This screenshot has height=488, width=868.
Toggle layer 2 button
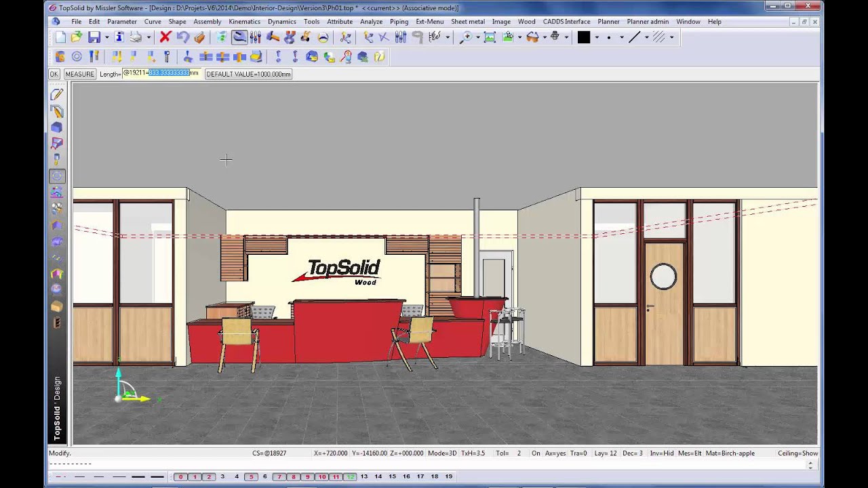pyautogui.click(x=209, y=477)
